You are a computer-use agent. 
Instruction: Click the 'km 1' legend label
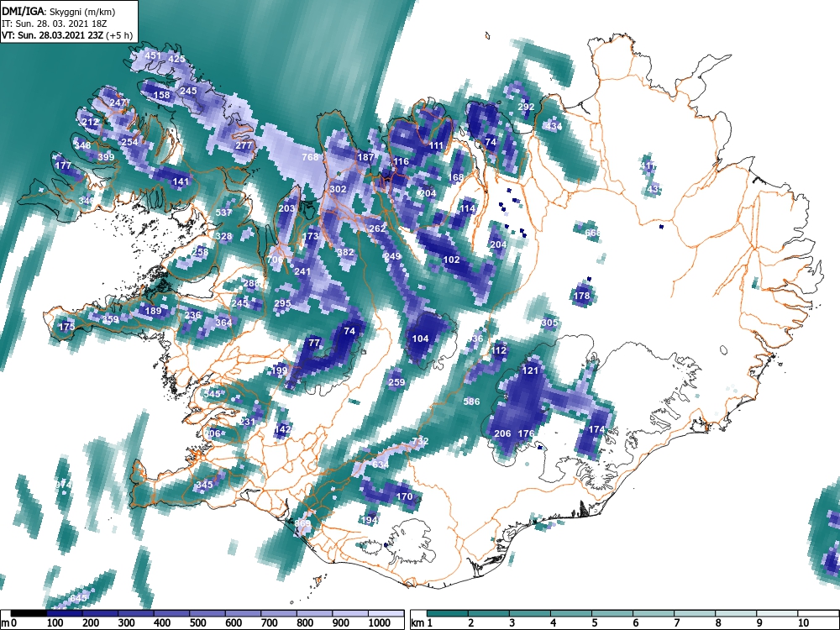[423, 623]
